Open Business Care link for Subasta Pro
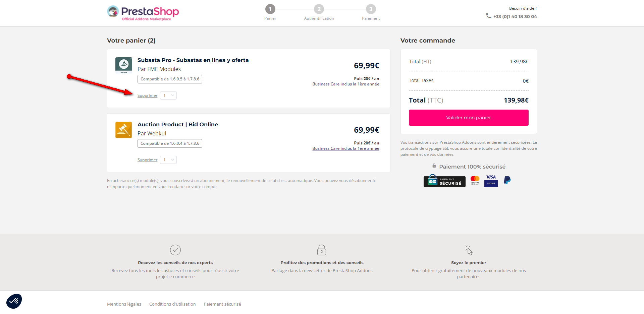 click(345, 84)
